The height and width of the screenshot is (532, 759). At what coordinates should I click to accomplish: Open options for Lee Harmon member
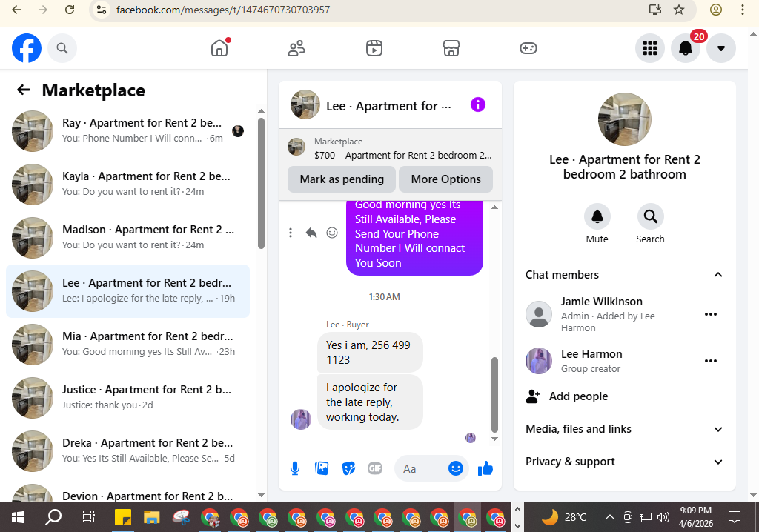pos(711,361)
